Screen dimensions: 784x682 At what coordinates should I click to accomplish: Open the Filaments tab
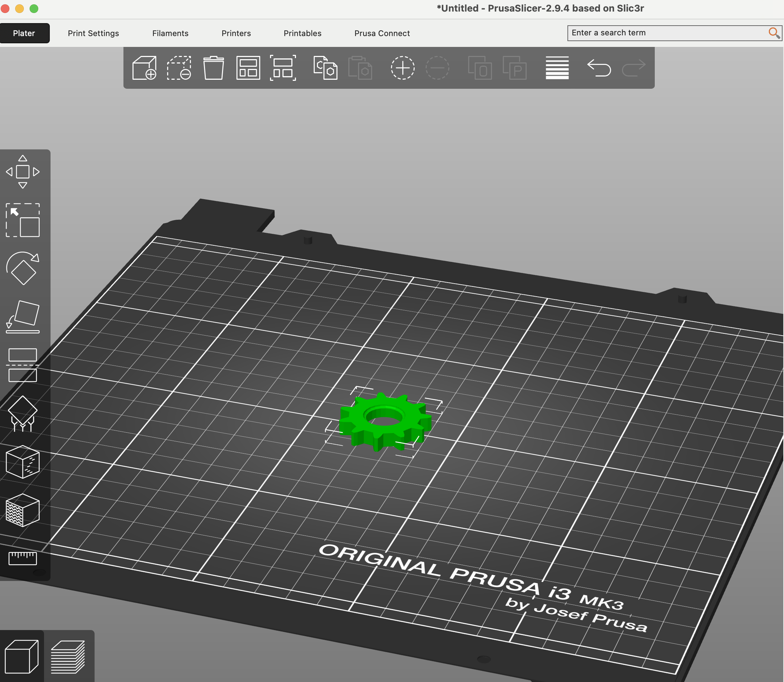click(x=170, y=33)
